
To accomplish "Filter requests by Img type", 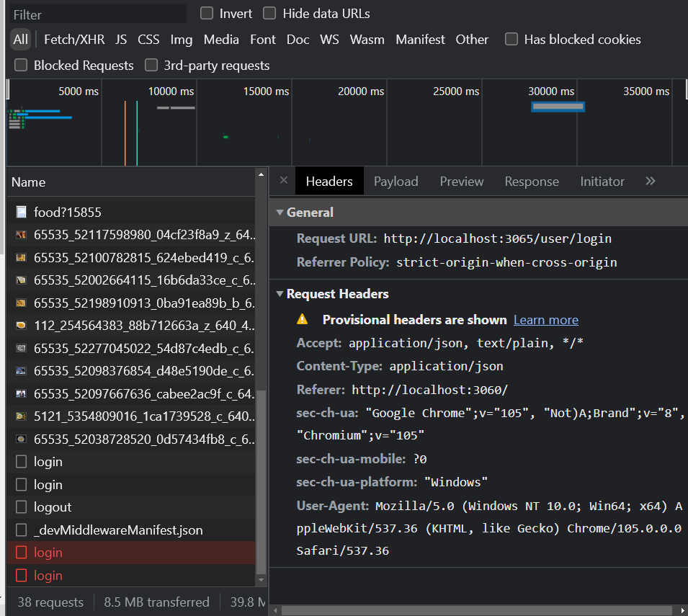I will tap(181, 40).
